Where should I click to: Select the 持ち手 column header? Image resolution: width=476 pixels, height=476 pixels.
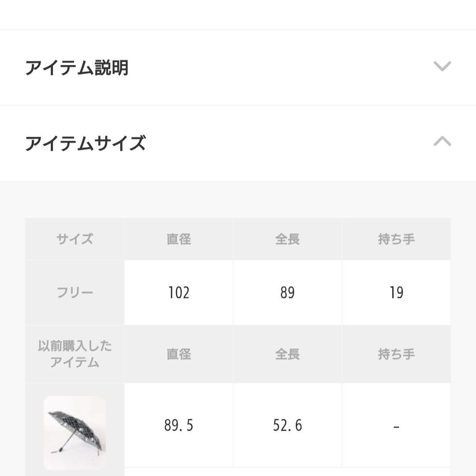[x=396, y=238]
